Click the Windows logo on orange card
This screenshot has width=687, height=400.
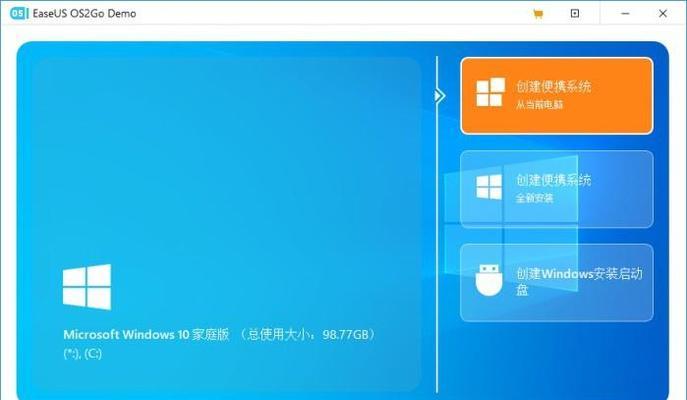(490, 92)
